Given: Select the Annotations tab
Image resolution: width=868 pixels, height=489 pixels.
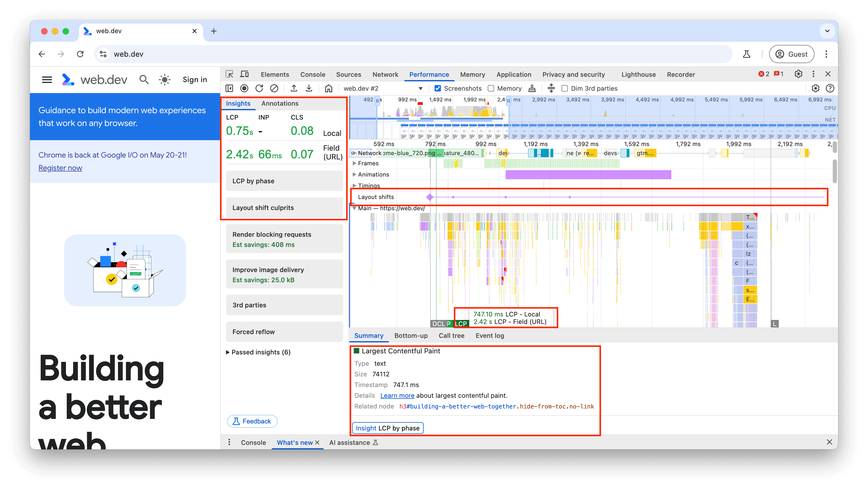Looking at the screenshot, I should pos(280,103).
